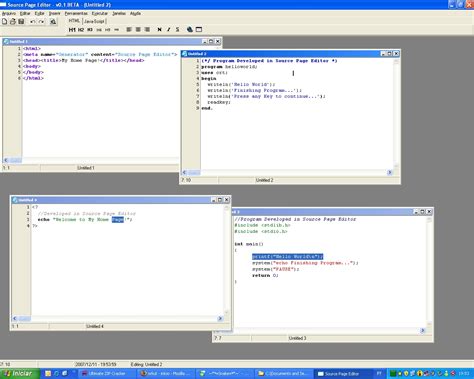Apply center alignment formatting

coord(138,30)
